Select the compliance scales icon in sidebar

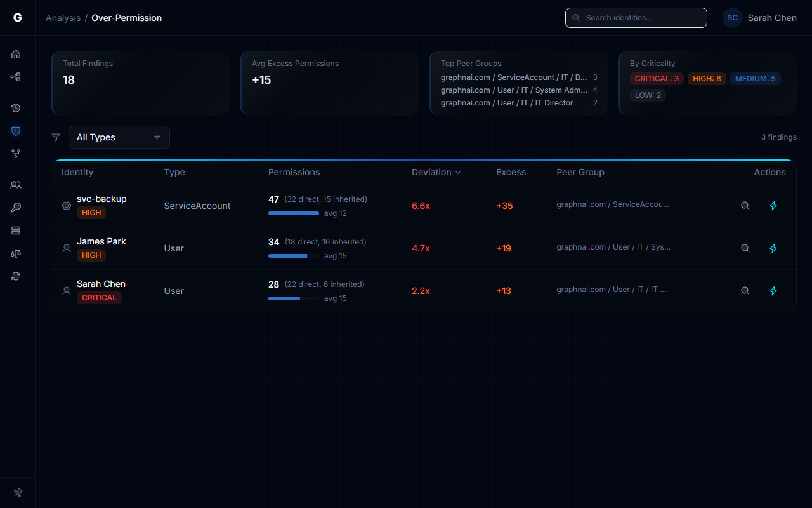[16, 253]
